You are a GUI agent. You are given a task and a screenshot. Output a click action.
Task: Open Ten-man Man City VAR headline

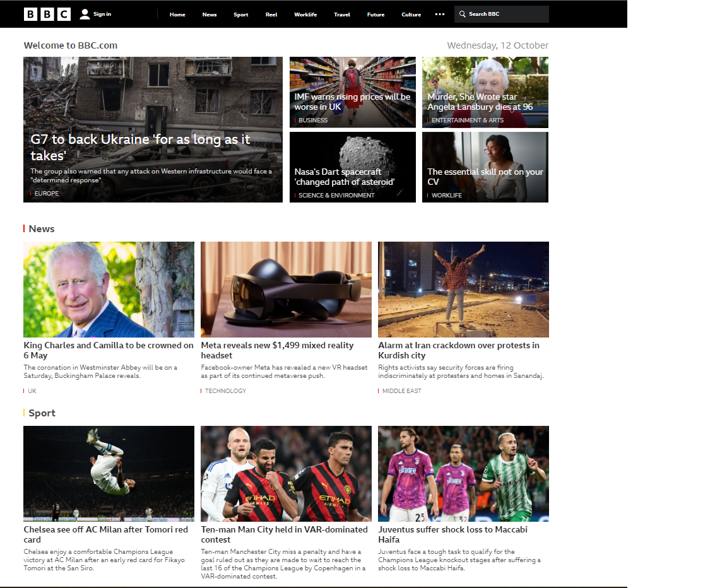click(x=284, y=534)
